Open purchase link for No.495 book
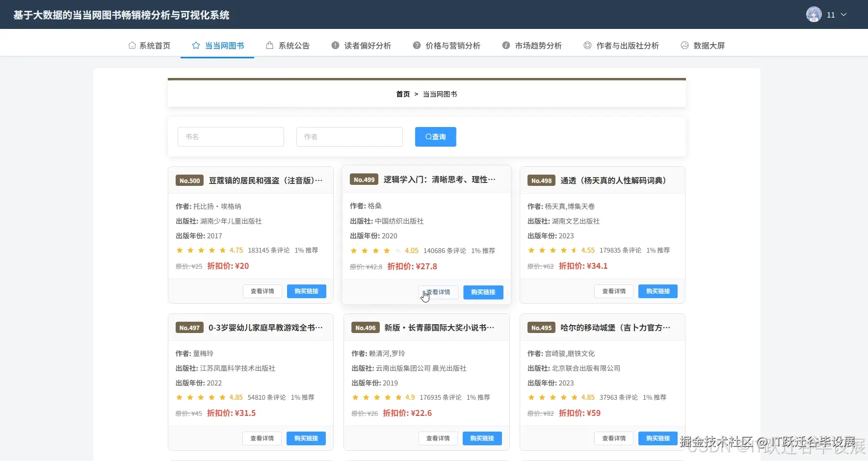868x461 pixels. pyautogui.click(x=658, y=438)
